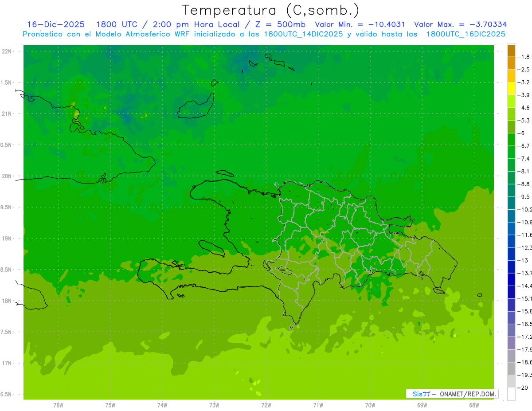Click the "22N" latitude label
Image resolution: width=532 pixels, height=411 pixels.
coord(8,51)
